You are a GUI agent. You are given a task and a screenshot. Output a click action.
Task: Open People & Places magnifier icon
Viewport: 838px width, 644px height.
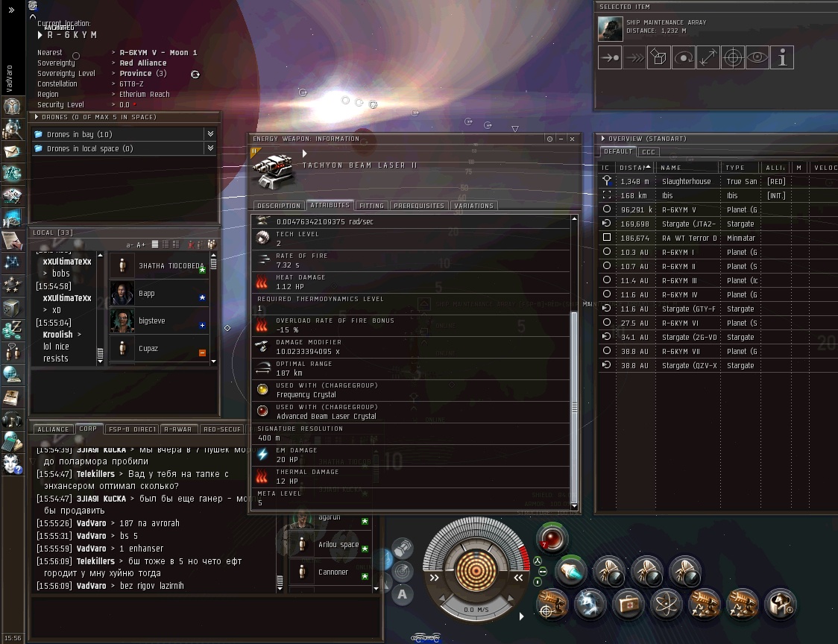[x=12, y=129]
